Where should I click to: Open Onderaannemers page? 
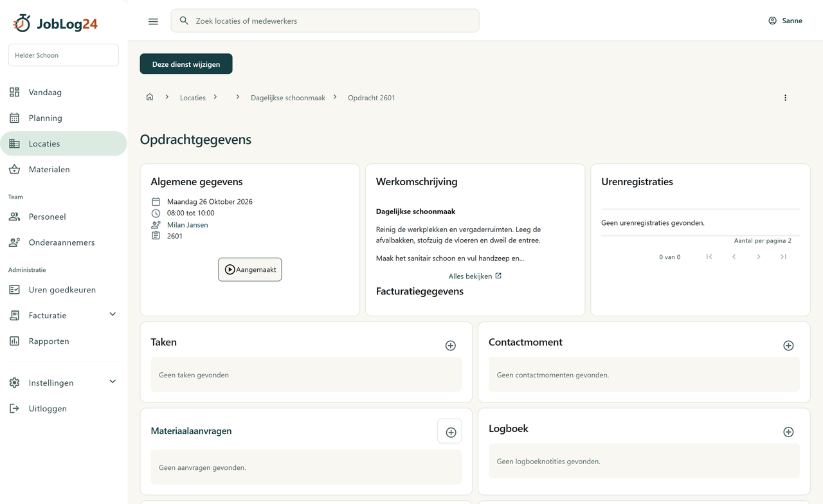64,242
